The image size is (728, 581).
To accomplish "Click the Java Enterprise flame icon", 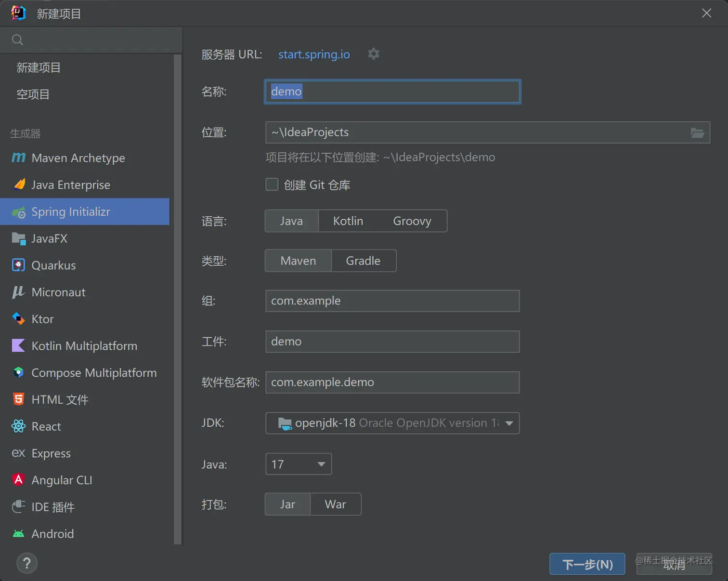I will 19,185.
